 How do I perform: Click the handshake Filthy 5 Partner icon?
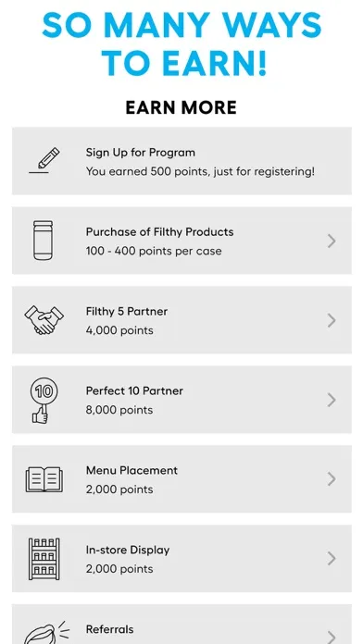pos(44,320)
